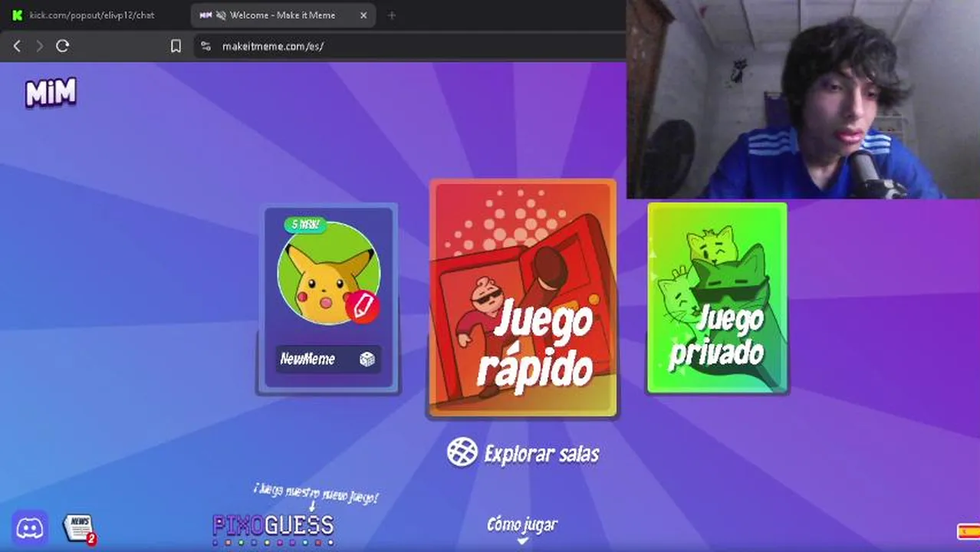Viewport: 980px width, 552px height.
Task: Open the Discord link icon
Action: coord(30,528)
